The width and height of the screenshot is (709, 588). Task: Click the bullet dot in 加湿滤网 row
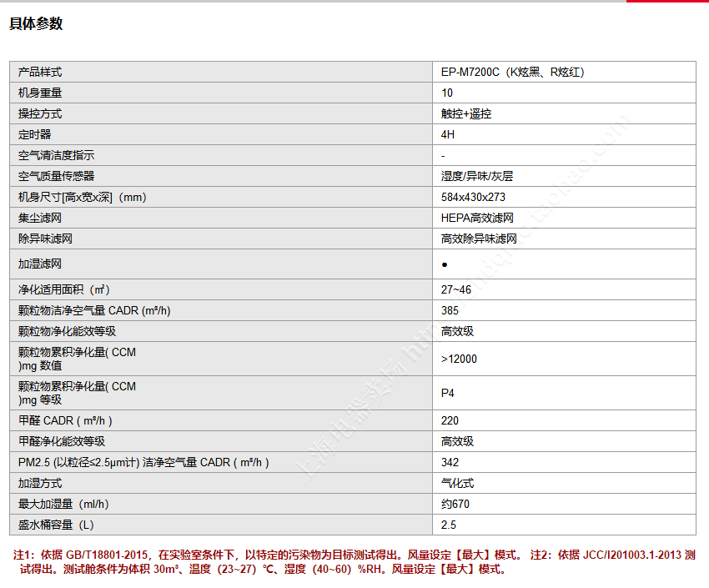(x=445, y=265)
